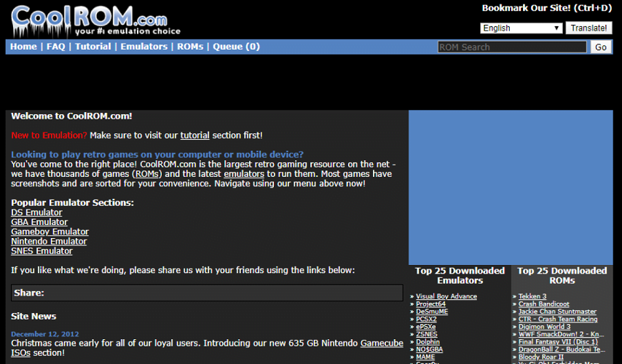Go to Home in the navigation bar
The height and width of the screenshot is (364, 622).
coord(23,47)
